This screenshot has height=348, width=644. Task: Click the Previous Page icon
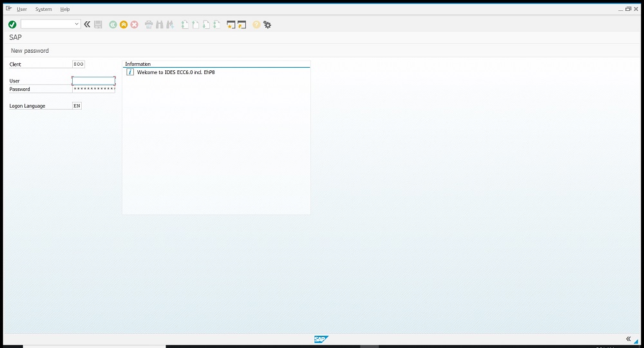tap(196, 24)
